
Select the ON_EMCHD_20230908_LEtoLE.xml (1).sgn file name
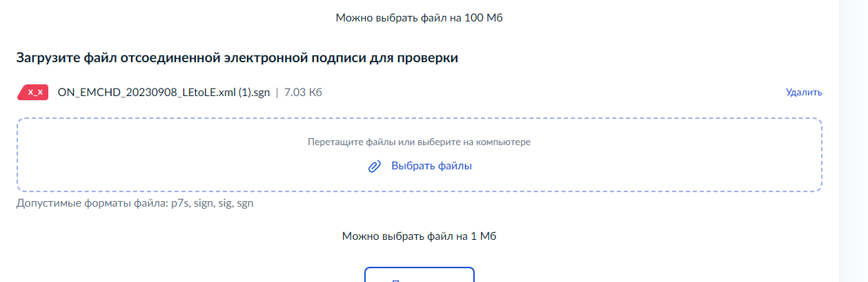click(x=164, y=92)
